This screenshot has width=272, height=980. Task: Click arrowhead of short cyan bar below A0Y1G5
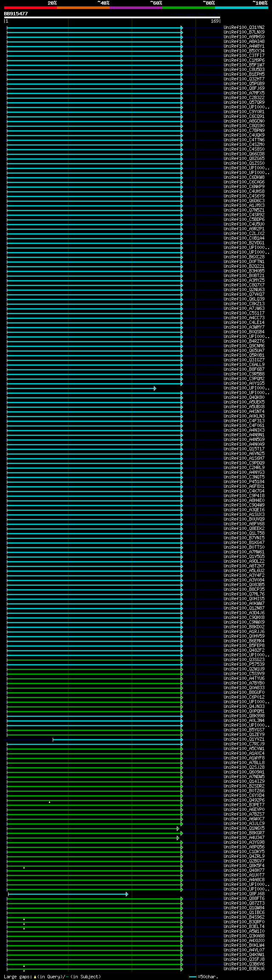155,388
